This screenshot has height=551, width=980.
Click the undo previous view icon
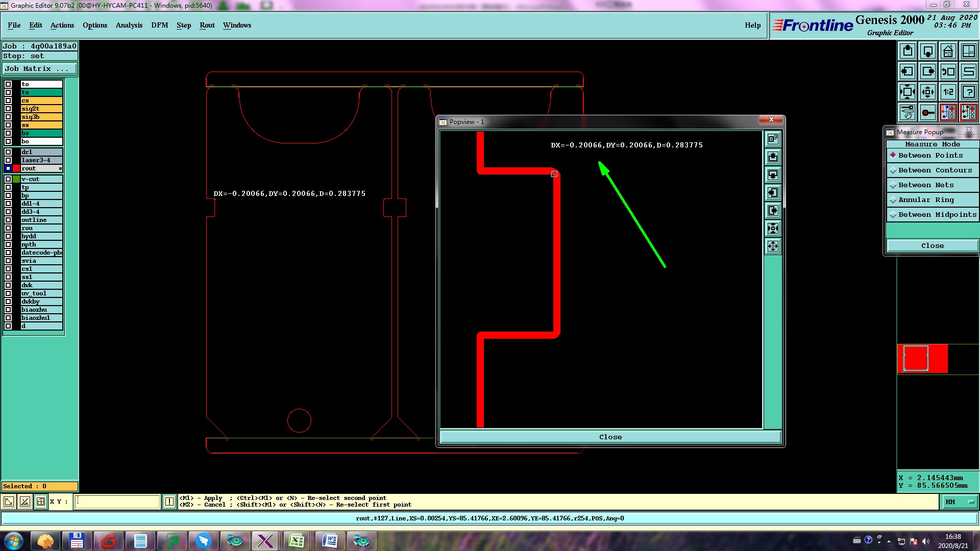click(x=948, y=71)
